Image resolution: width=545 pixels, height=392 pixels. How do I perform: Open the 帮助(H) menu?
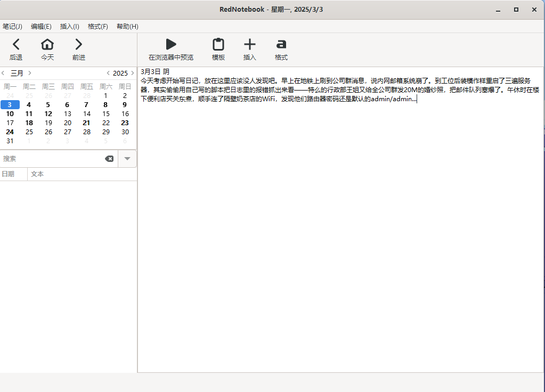(127, 27)
